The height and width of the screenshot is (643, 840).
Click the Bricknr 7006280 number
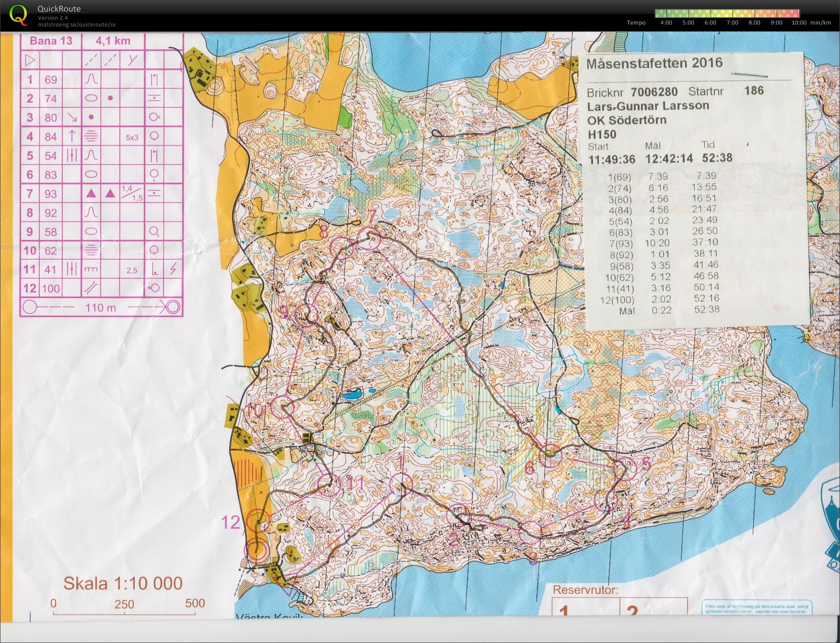tap(654, 92)
